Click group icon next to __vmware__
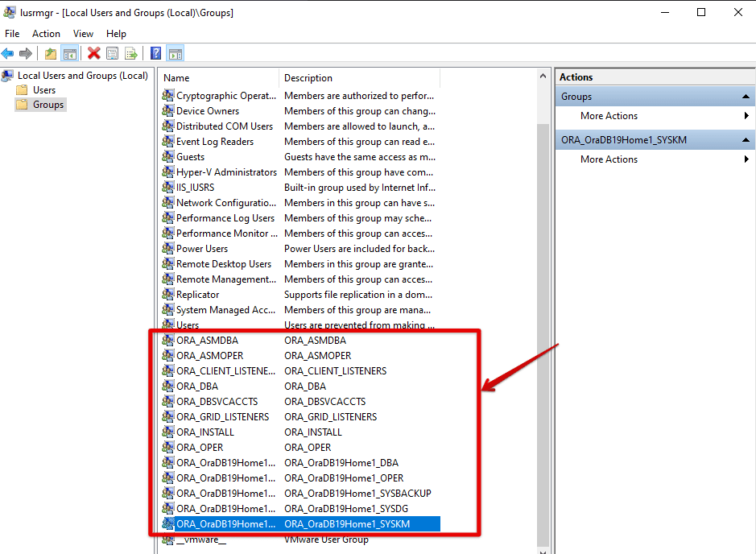Screen dimensions: 756x554 coord(167,539)
